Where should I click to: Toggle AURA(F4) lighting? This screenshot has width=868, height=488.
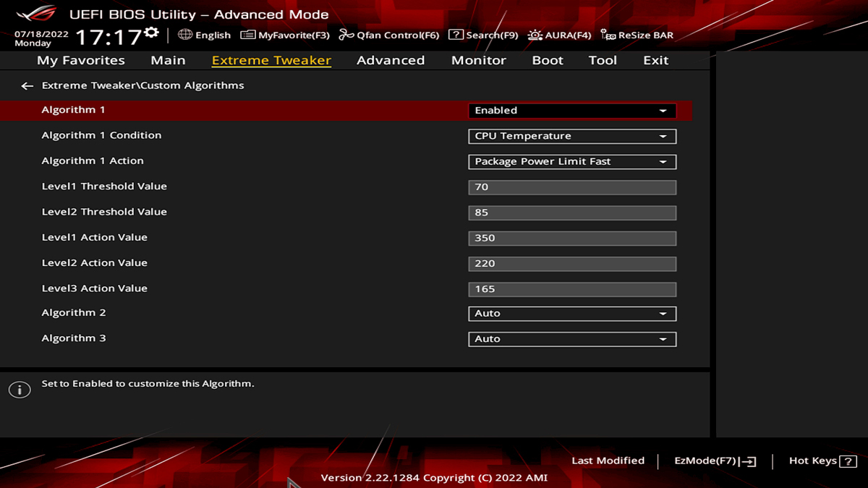560,35
